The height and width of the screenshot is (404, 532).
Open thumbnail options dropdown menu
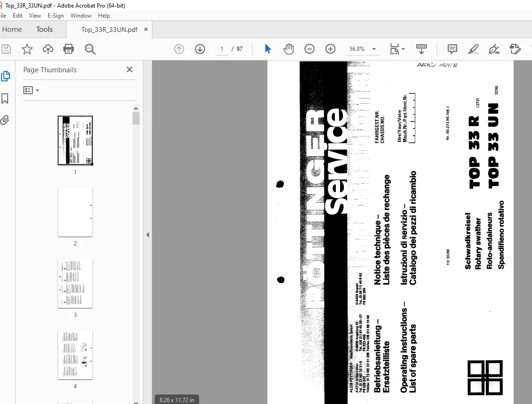pyautogui.click(x=31, y=90)
